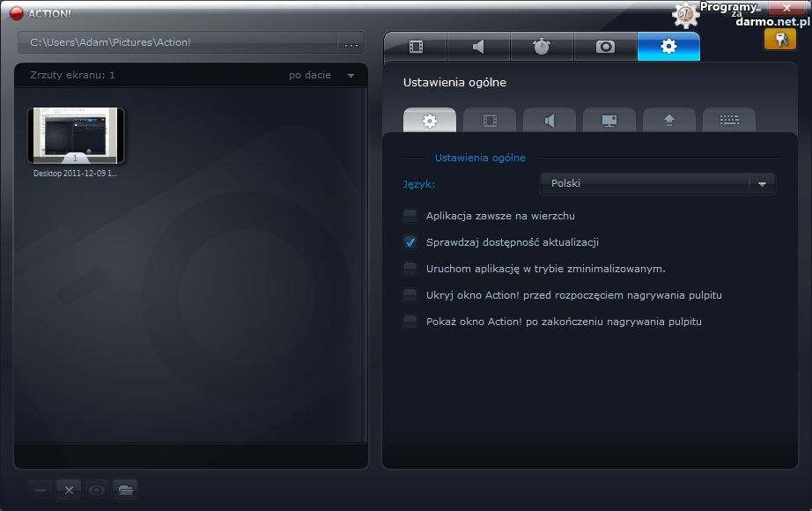
Task: Click the license key icon button
Action: point(779,39)
